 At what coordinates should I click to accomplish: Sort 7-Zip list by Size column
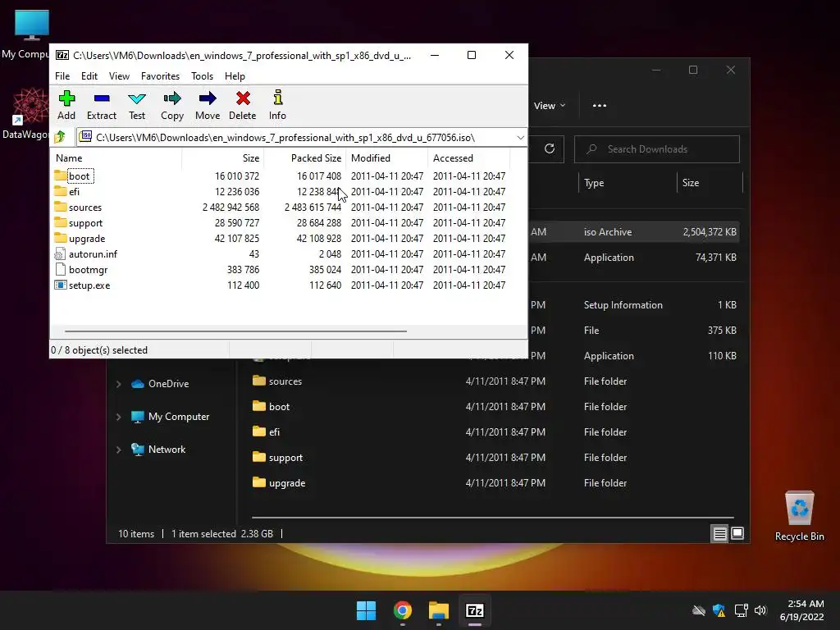223,158
